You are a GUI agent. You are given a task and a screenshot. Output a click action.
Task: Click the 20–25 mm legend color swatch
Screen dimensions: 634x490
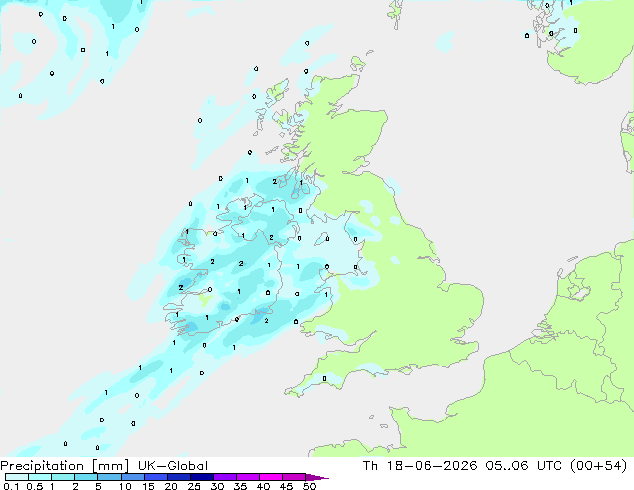click(x=179, y=477)
